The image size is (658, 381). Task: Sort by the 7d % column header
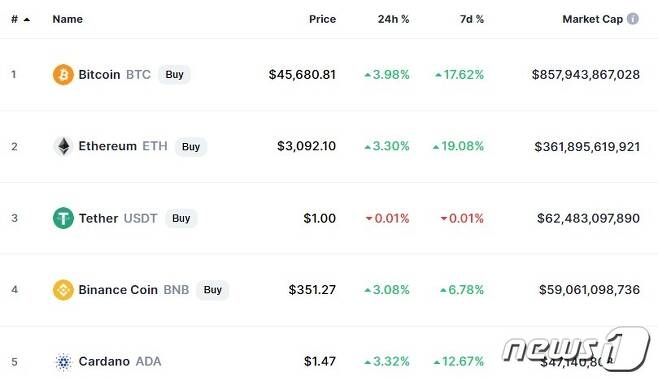tap(472, 19)
